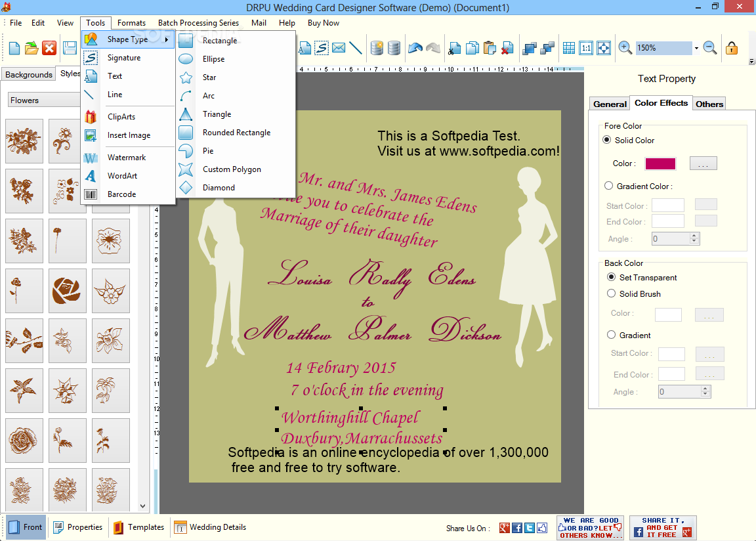
Task: Click the Send to back icon
Action: [x=547, y=48]
